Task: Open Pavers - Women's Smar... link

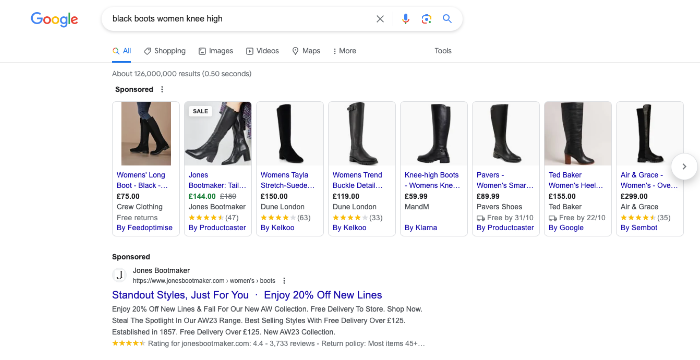Action: pyautogui.click(x=505, y=180)
